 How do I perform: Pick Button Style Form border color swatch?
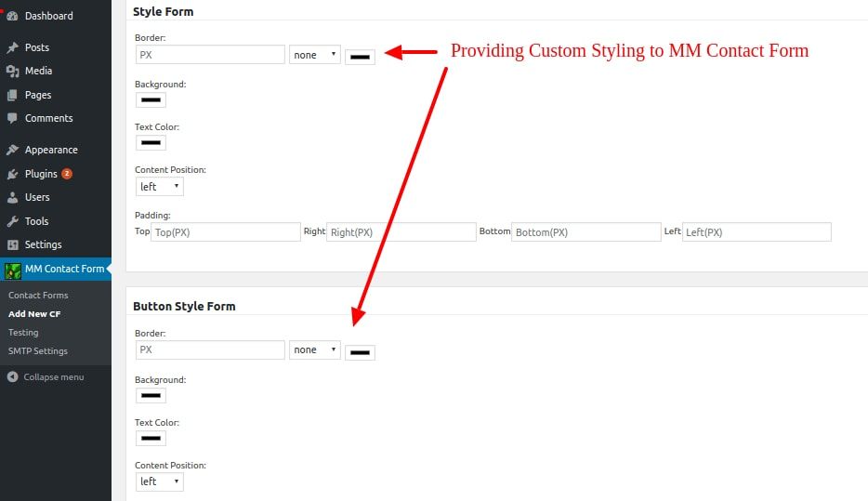point(360,352)
